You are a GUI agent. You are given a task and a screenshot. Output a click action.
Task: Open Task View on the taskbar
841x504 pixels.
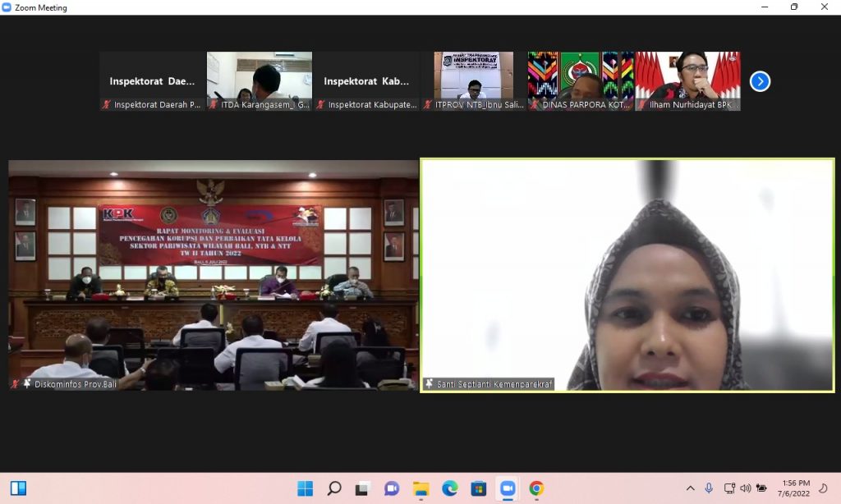click(362, 488)
